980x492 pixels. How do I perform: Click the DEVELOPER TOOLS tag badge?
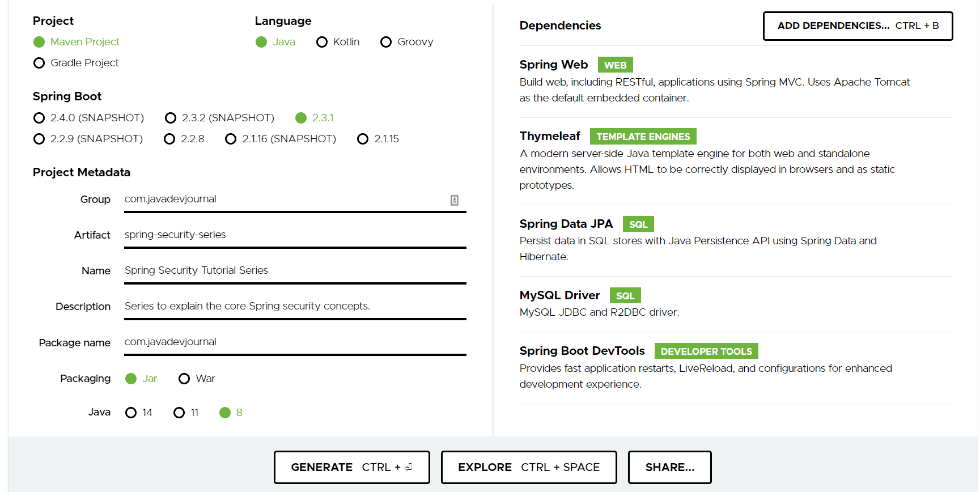(706, 351)
